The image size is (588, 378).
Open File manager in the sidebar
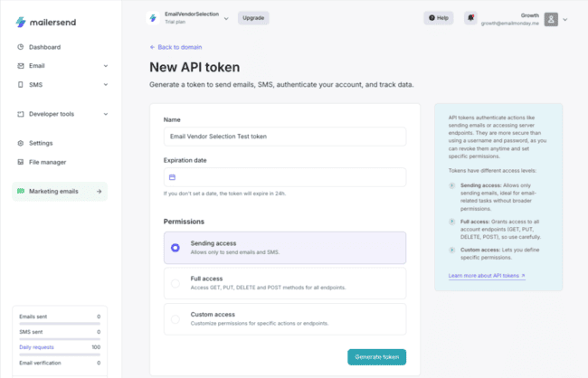pos(48,162)
